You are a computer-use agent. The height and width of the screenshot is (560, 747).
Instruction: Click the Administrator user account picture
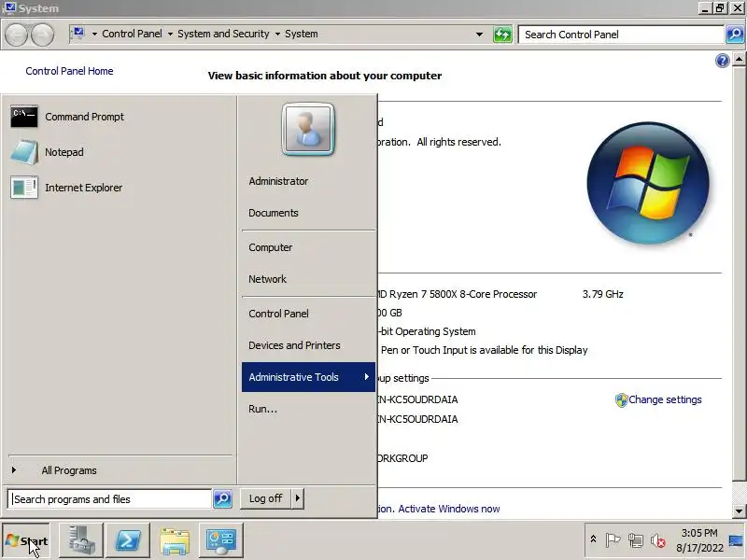pos(308,130)
